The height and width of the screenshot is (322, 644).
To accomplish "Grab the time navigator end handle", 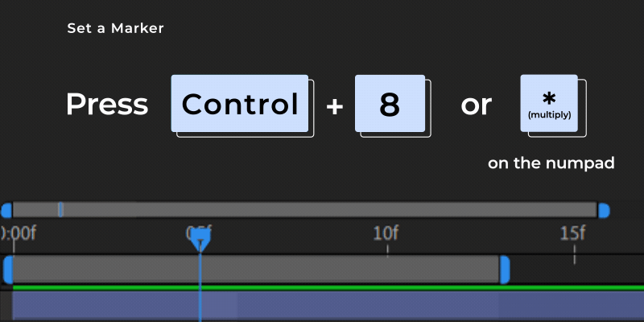I will 603,210.
